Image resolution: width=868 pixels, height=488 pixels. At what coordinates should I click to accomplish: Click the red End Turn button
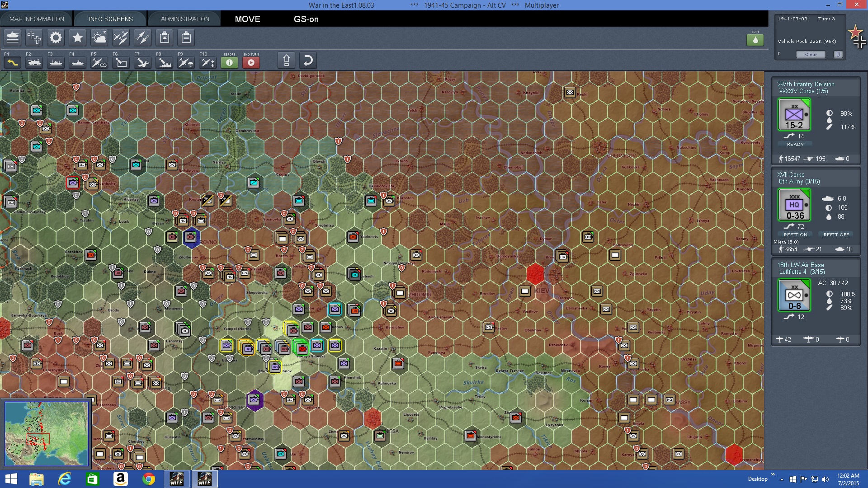pos(251,62)
